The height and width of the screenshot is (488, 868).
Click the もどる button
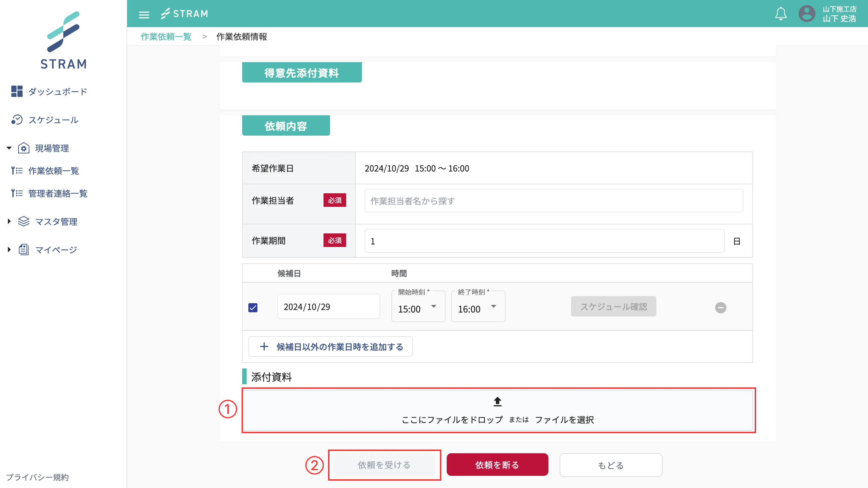[x=611, y=465]
